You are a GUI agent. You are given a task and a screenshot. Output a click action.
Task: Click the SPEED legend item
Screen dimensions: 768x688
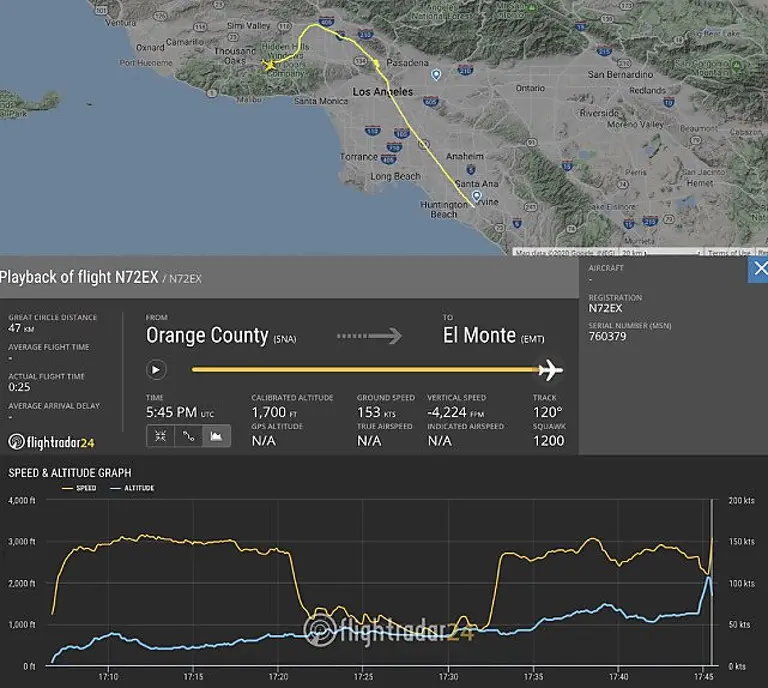pos(80,488)
